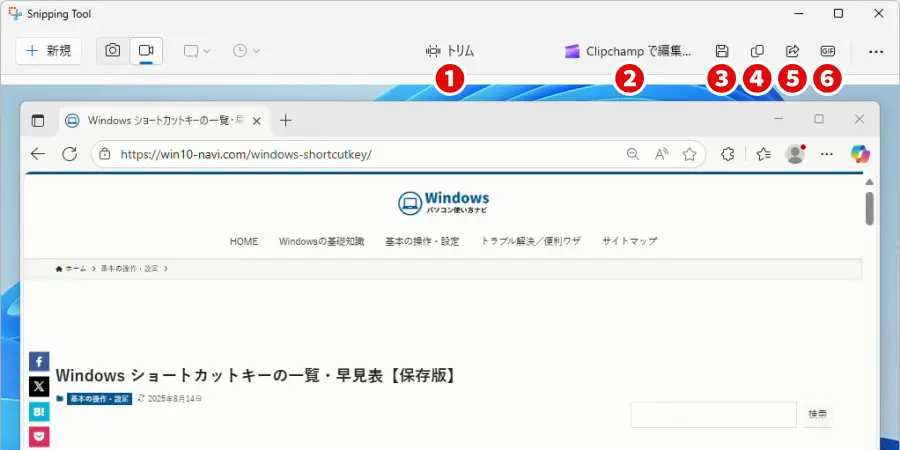This screenshot has height=450, width=900.
Task: Export recording as GIF
Action: (x=827, y=51)
